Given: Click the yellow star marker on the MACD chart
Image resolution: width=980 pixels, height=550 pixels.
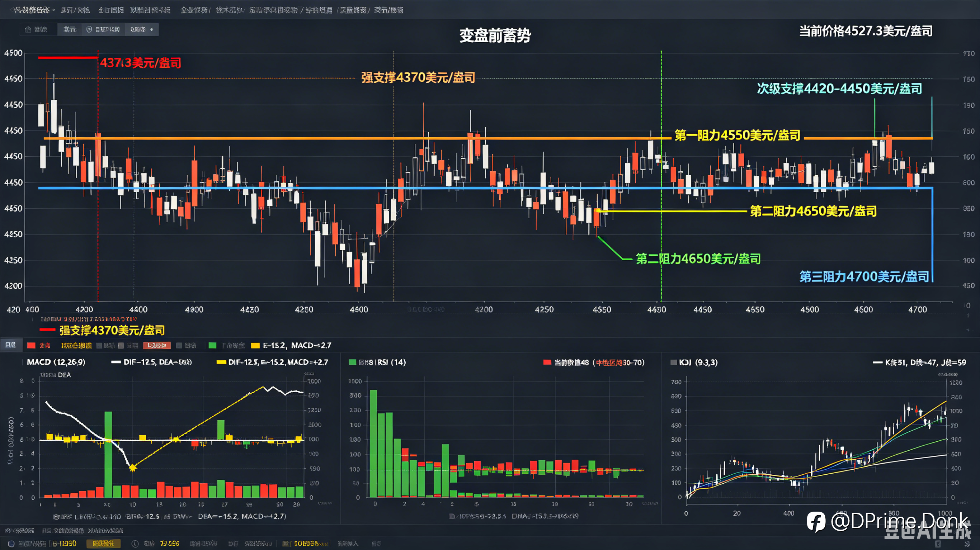Looking at the screenshot, I should [133, 468].
